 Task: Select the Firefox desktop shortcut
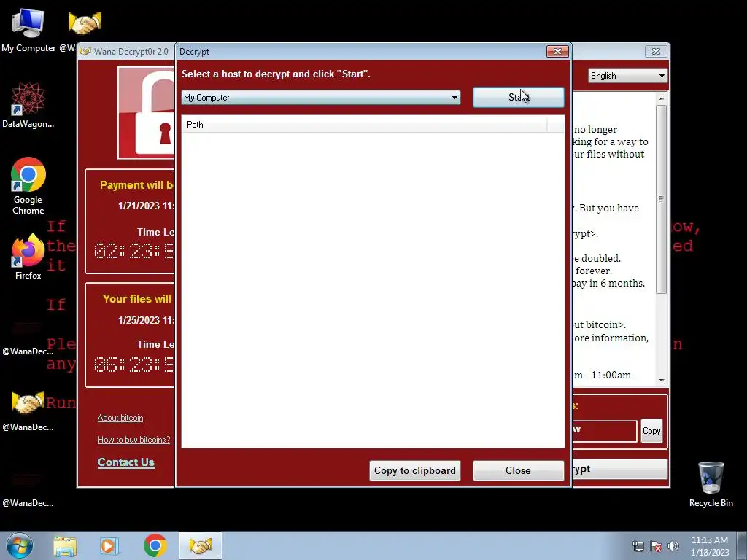point(28,256)
